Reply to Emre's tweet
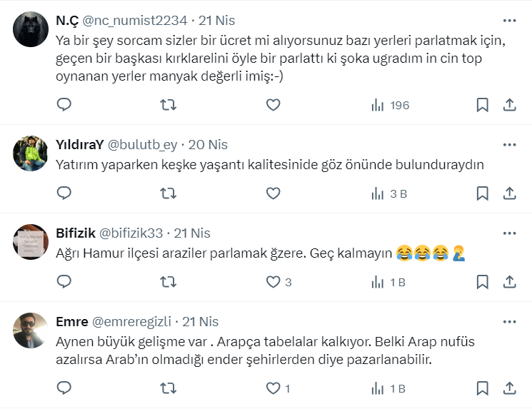Viewport: 532px width, 414px height. pos(64,388)
